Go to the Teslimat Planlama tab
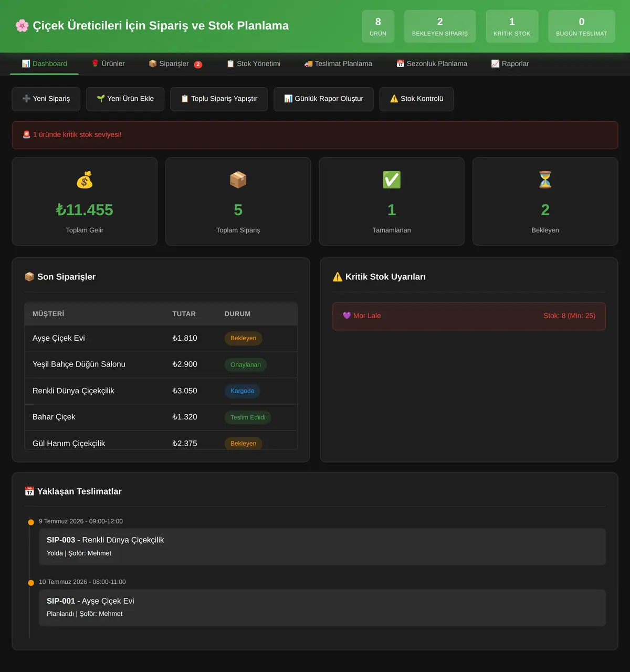This screenshot has height=672, width=630. pos(339,64)
